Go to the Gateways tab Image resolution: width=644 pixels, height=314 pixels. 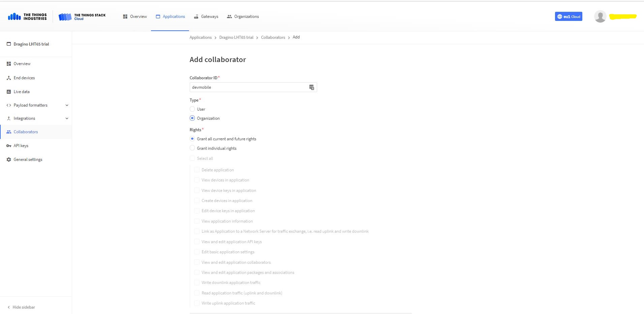click(x=206, y=17)
